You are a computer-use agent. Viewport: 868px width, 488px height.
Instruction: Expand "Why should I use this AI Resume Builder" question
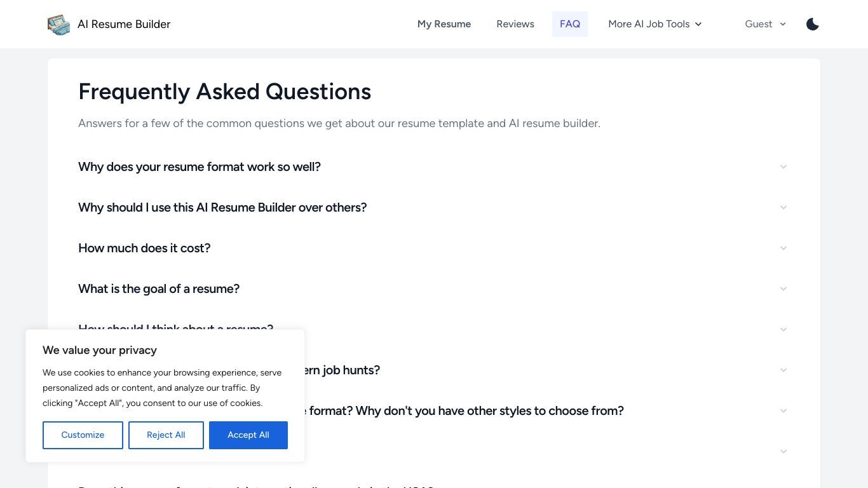(x=434, y=207)
